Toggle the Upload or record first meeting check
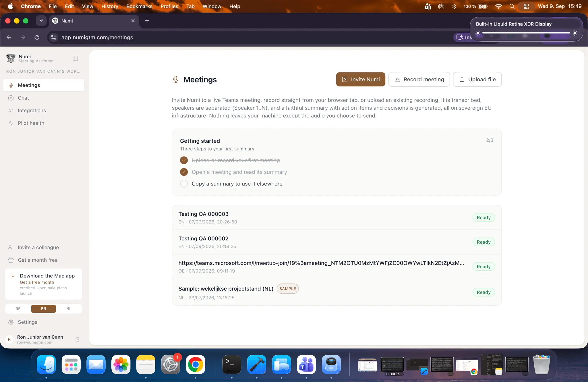The image size is (588, 382). point(184,160)
